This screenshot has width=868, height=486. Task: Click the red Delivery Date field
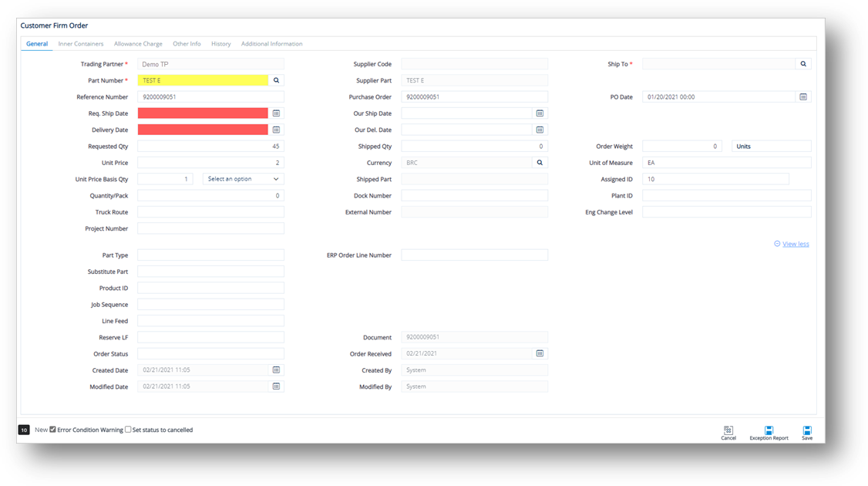click(203, 130)
